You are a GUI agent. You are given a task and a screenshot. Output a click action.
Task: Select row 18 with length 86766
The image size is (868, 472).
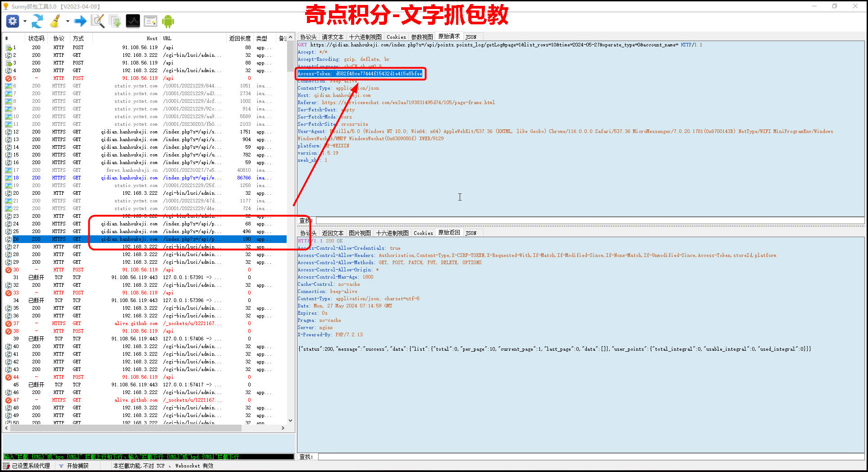coord(145,178)
